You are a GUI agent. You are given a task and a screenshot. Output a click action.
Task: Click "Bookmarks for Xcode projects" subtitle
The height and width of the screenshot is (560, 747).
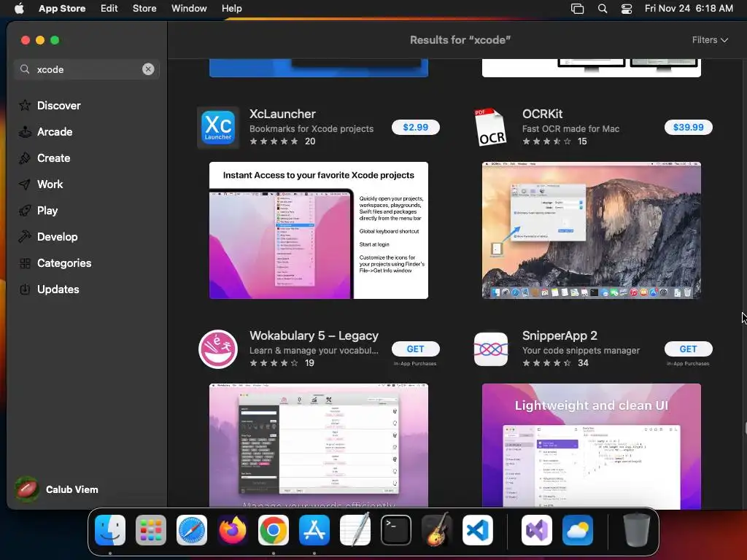pos(311,128)
